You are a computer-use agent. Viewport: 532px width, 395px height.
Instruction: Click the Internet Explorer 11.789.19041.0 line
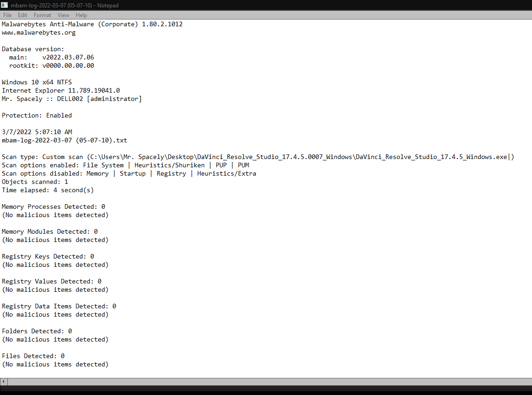tap(61, 91)
